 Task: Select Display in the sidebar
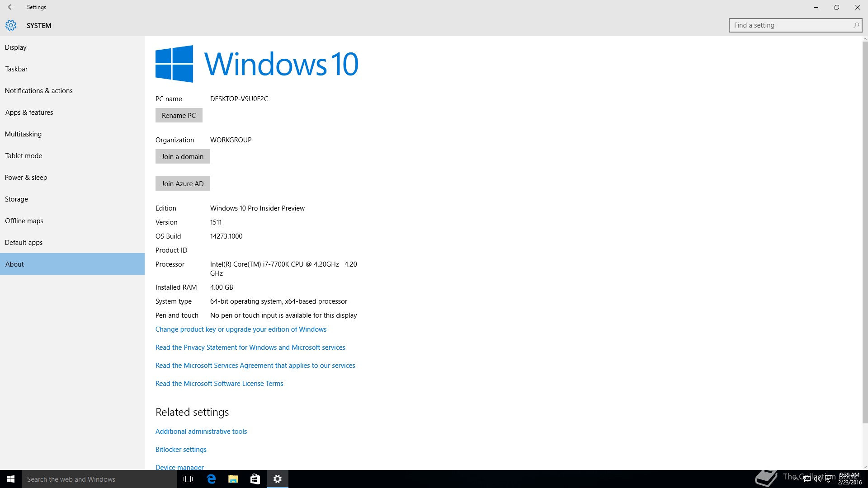click(x=72, y=47)
